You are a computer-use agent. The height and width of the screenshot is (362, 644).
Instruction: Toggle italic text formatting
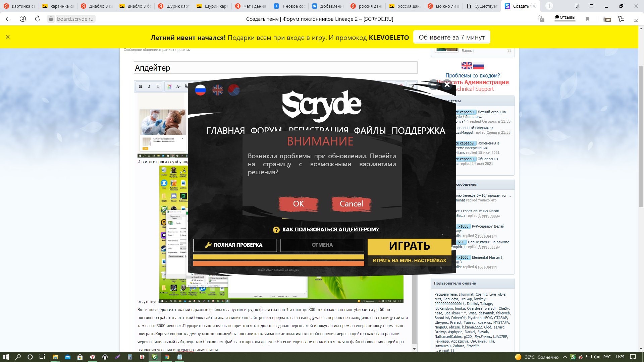(x=149, y=86)
